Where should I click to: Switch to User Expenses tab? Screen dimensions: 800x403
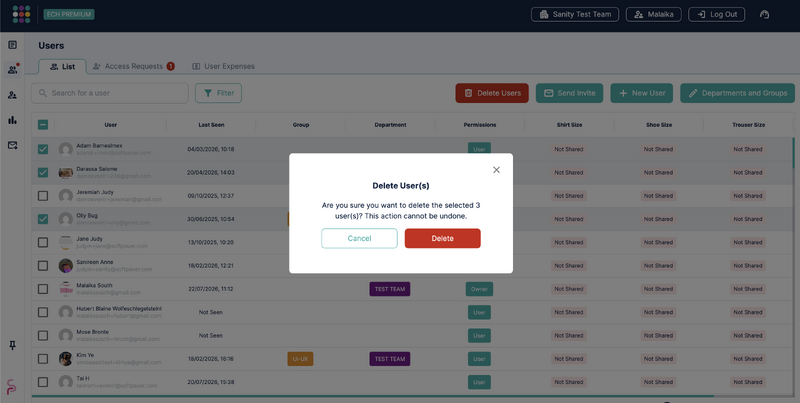tap(223, 66)
